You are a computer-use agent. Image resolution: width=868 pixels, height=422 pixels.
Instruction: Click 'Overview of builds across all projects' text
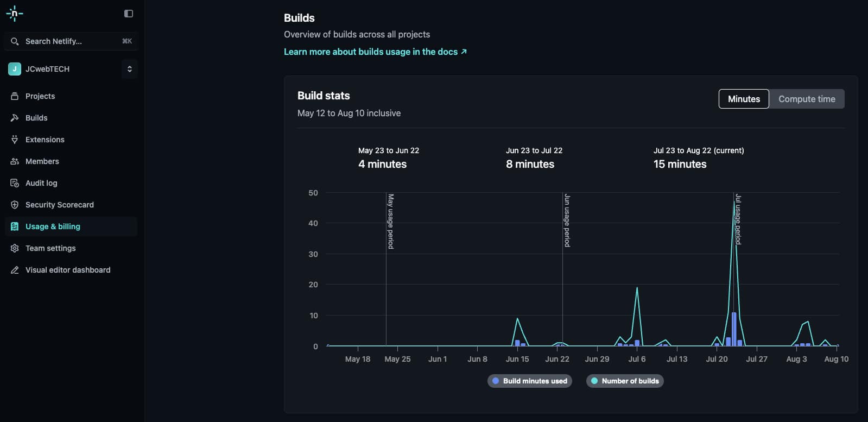357,34
